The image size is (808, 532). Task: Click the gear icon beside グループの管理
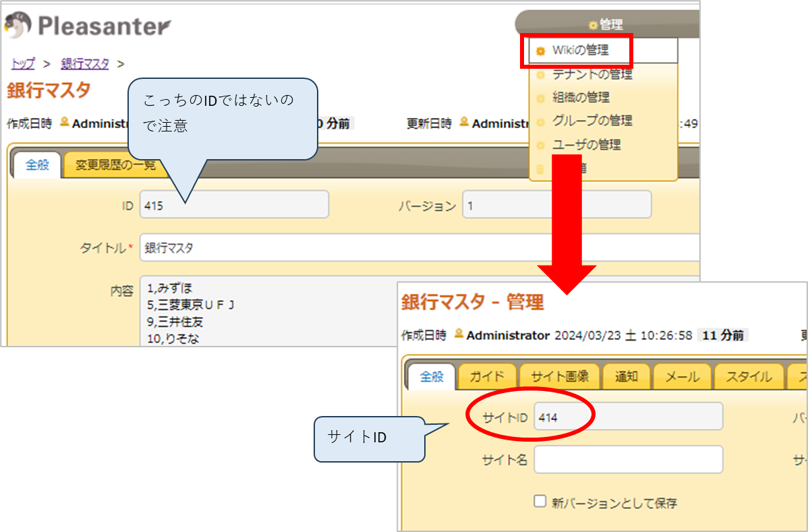[540, 120]
